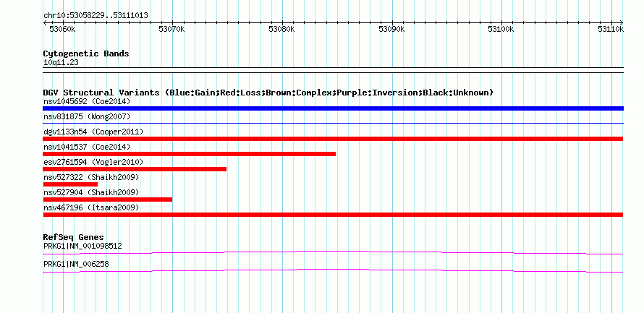Click the 10q11.23 band label
This screenshot has width=644, height=313.
tap(61, 63)
